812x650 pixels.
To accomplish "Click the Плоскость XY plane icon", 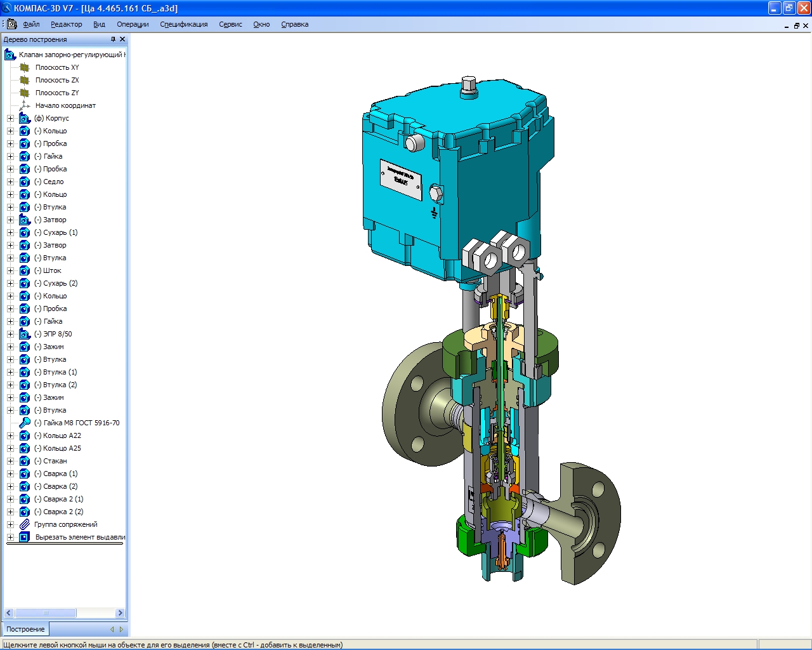I will (x=25, y=67).
